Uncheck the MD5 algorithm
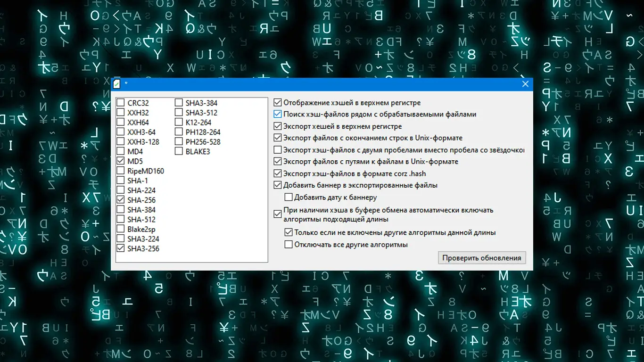644x362 pixels. [121, 161]
